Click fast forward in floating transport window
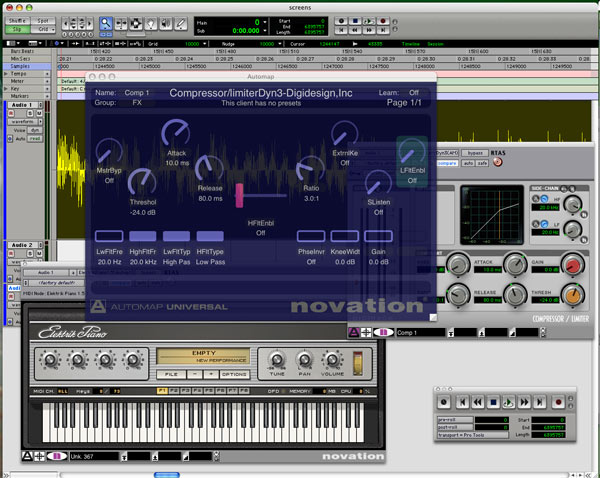 pyautogui.click(x=524, y=402)
